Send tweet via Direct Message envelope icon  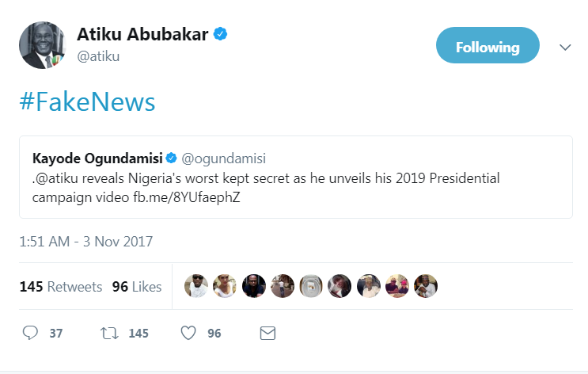[x=267, y=333]
